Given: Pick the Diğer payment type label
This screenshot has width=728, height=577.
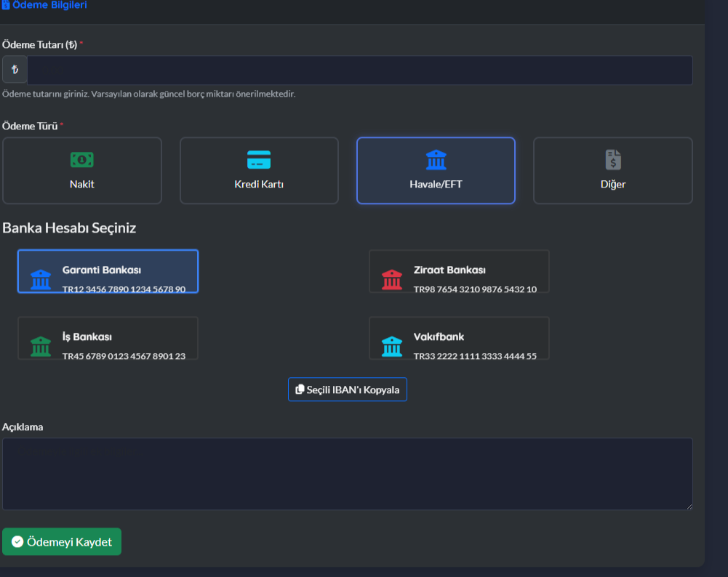Looking at the screenshot, I should pyautogui.click(x=613, y=184).
